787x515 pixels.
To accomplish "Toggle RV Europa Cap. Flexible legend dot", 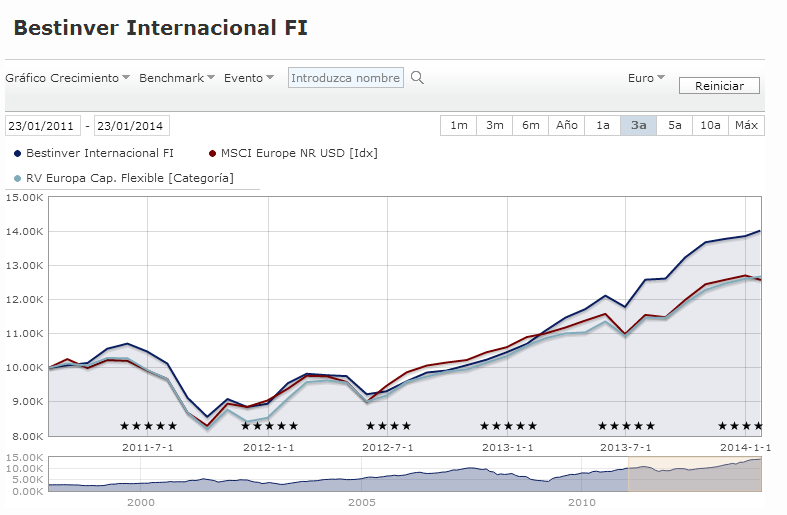I will click(x=18, y=179).
